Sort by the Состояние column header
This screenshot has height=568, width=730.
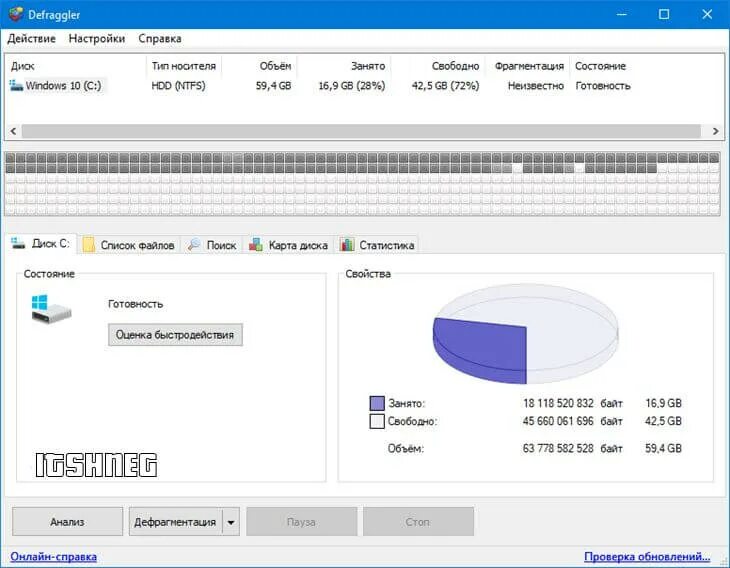(600, 66)
